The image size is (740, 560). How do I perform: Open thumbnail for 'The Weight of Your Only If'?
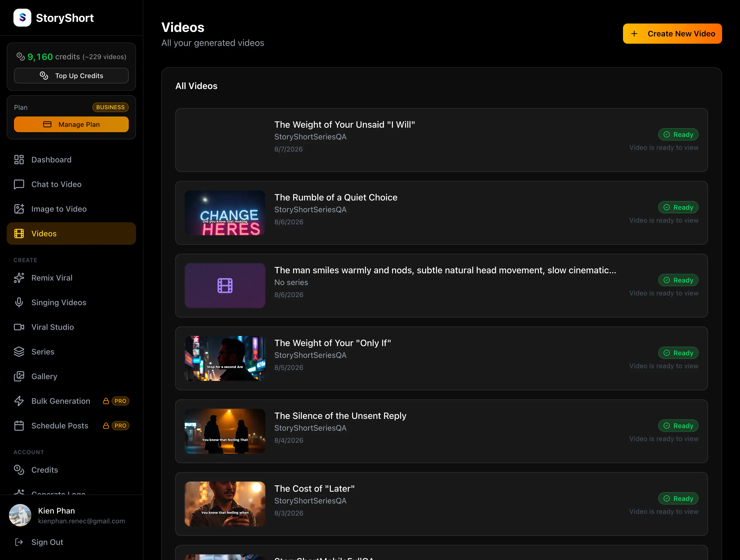[x=225, y=358]
